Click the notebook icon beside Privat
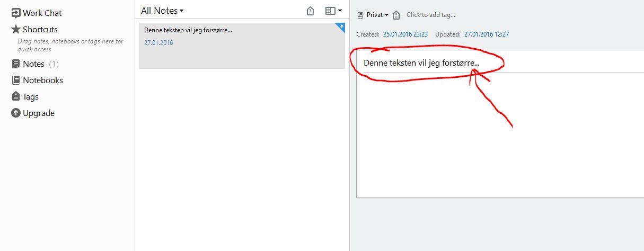Image resolution: width=644 pixels, height=251 pixels. [360, 15]
